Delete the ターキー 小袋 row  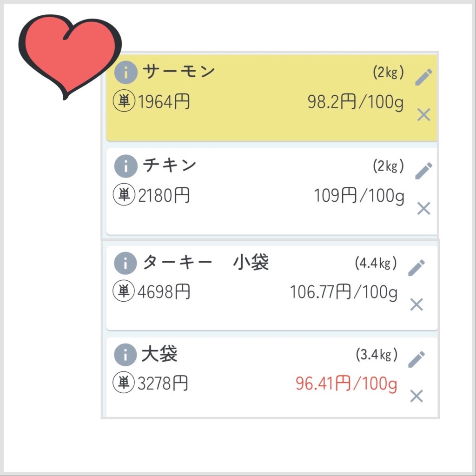pos(416,304)
